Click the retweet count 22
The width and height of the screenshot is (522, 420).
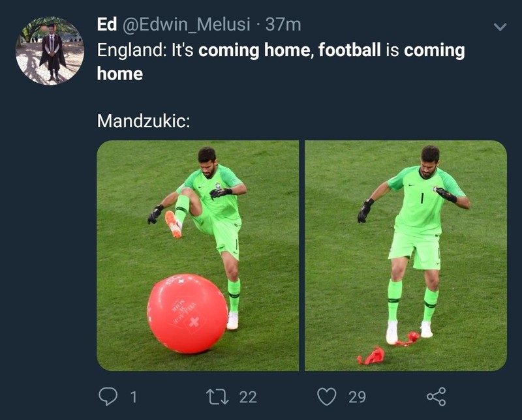(x=248, y=397)
